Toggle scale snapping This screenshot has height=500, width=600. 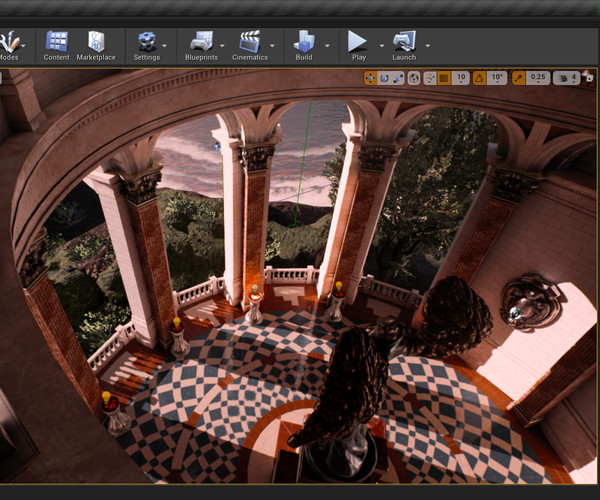pos(518,78)
